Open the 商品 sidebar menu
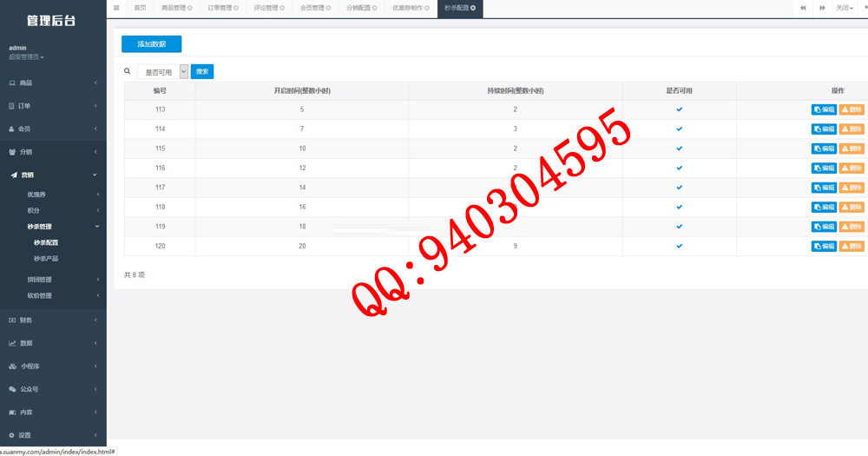The width and height of the screenshot is (868, 456). click(x=52, y=83)
